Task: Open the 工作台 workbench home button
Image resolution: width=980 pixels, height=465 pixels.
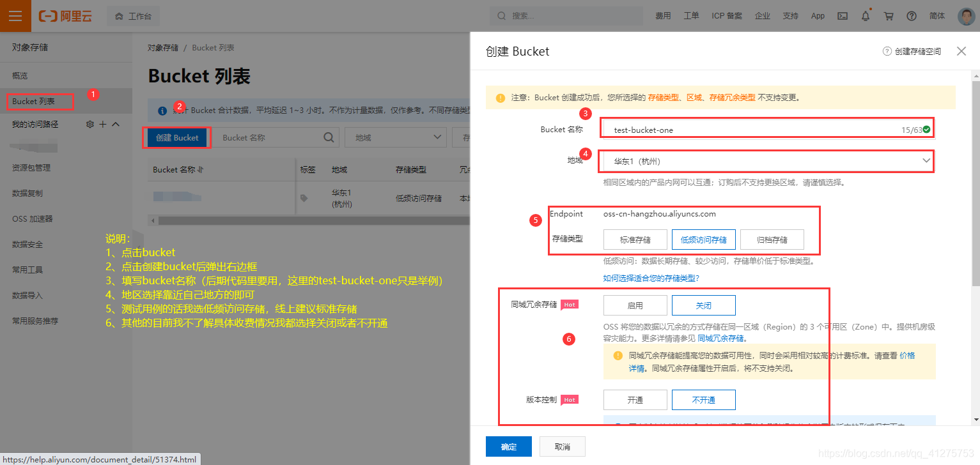Action: tap(133, 17)
